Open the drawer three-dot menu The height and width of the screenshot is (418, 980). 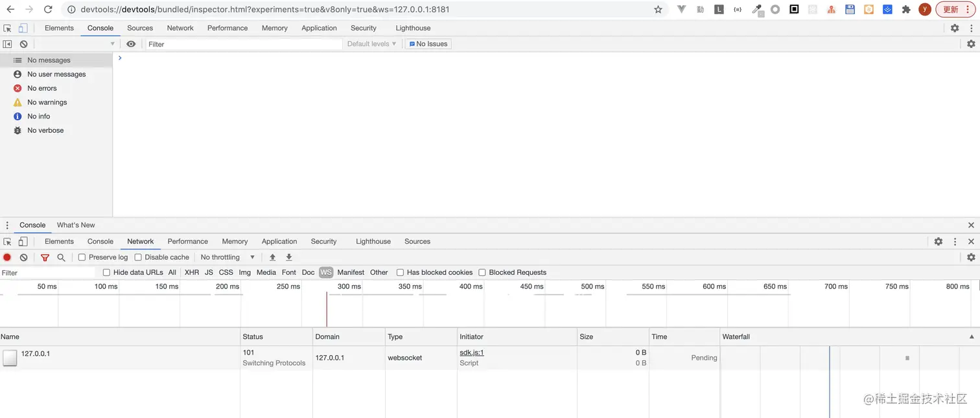click(8, 226)
